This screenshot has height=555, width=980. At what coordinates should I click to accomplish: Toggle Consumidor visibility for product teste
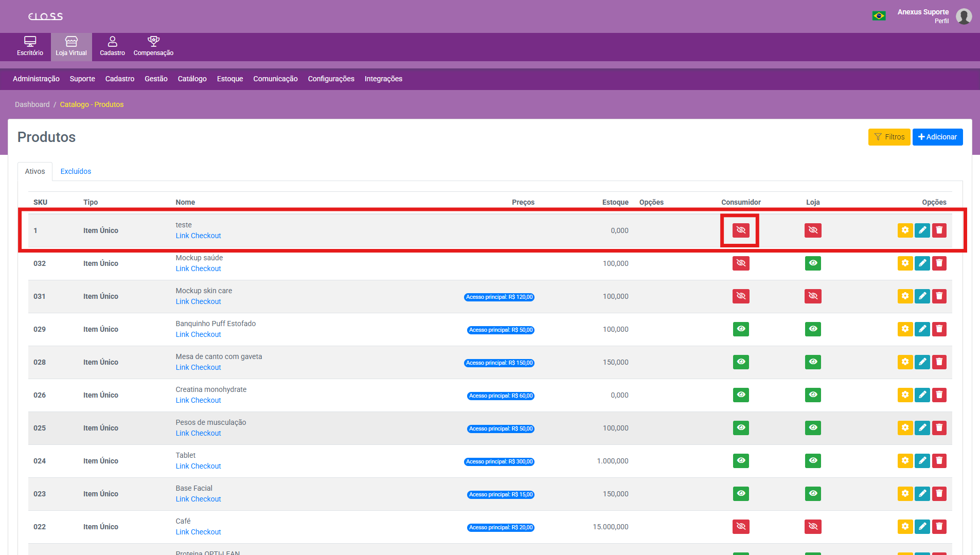click(x=741, y=230)
